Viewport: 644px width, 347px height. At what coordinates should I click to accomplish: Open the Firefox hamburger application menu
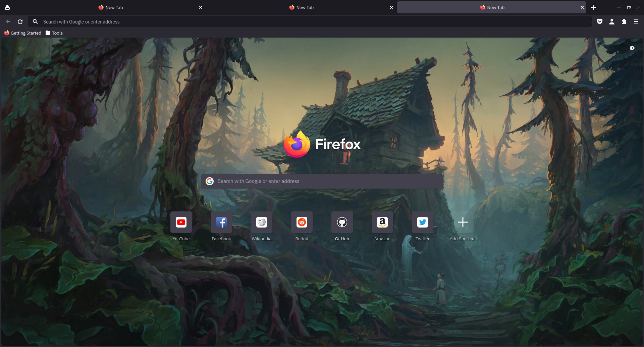(636, 21)
